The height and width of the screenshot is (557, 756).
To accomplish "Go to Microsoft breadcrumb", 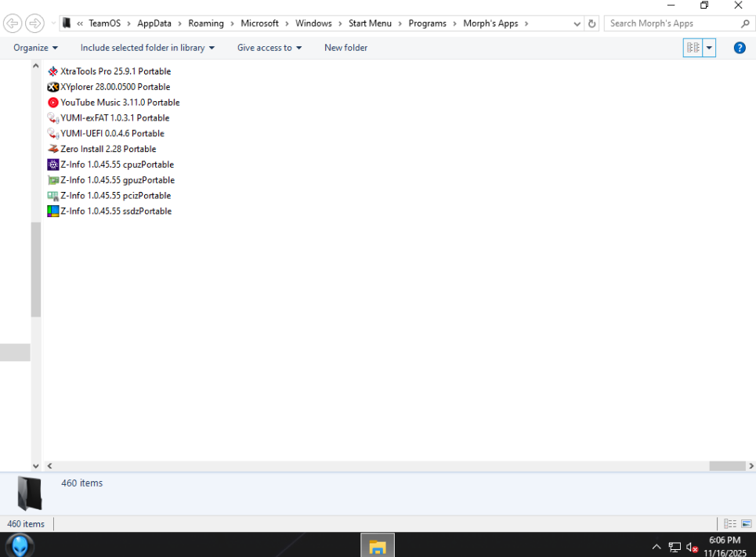I will point(260,24).
